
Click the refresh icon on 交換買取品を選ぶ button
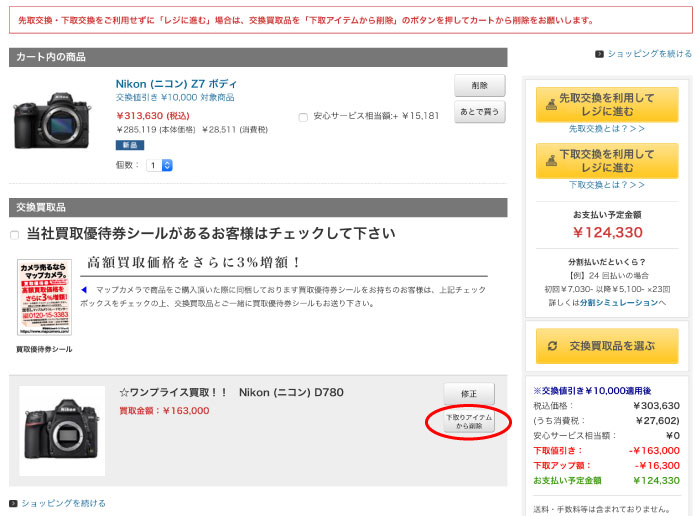click(x=552, y=346)
